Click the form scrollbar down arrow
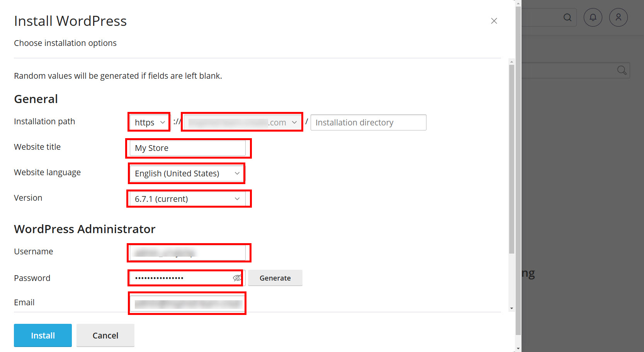This screenshot has height=352, width=644. pos(511,308)
